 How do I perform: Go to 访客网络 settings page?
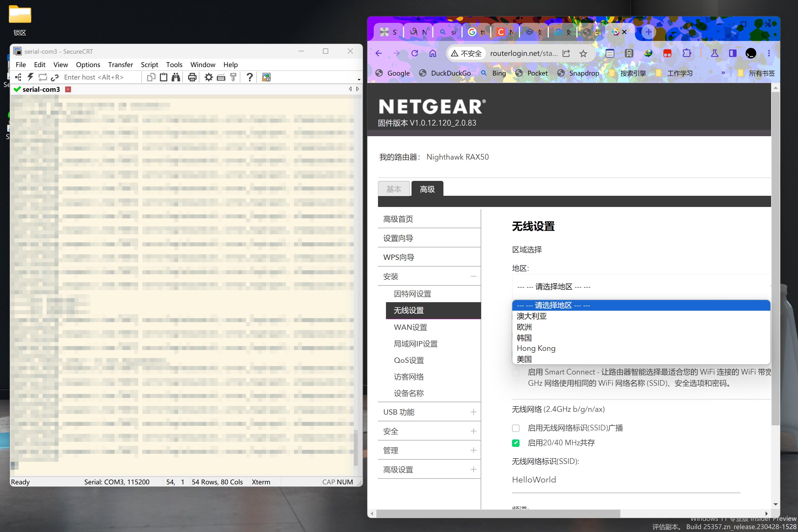(409, 377)
